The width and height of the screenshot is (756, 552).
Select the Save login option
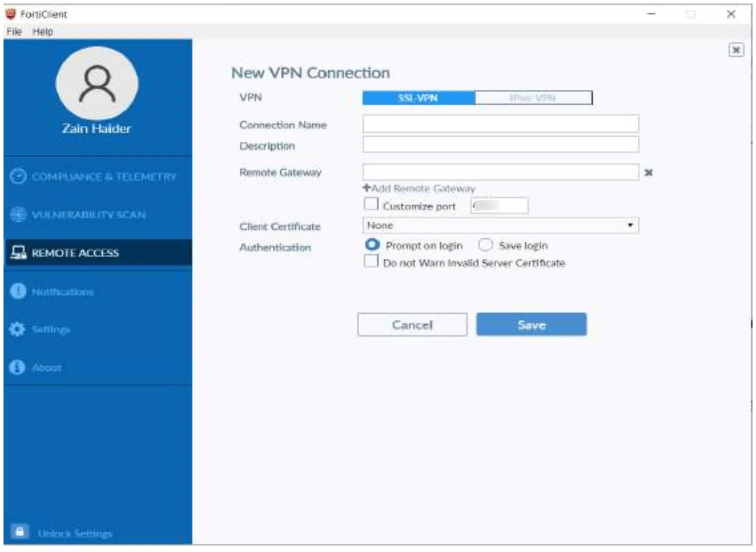click(x=485, y=244)
